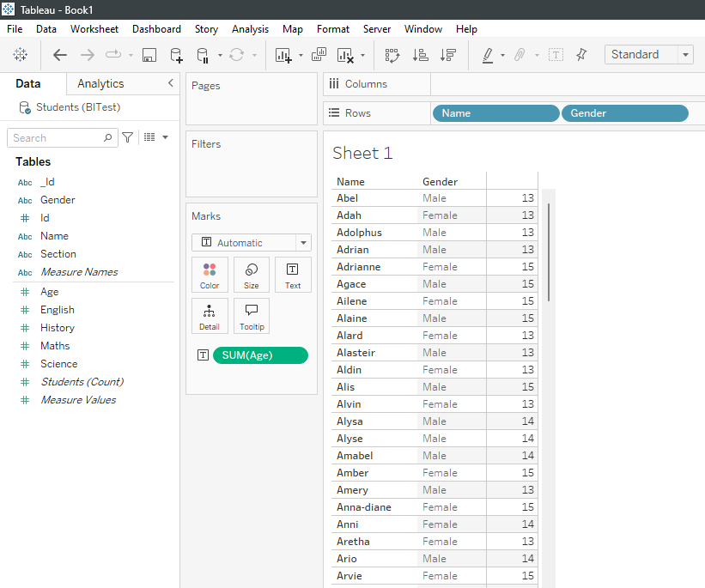The width and height of the screenshot is (705, 588).
Task: Click the Tableau start page icon
Action: [x=21, y=55]
